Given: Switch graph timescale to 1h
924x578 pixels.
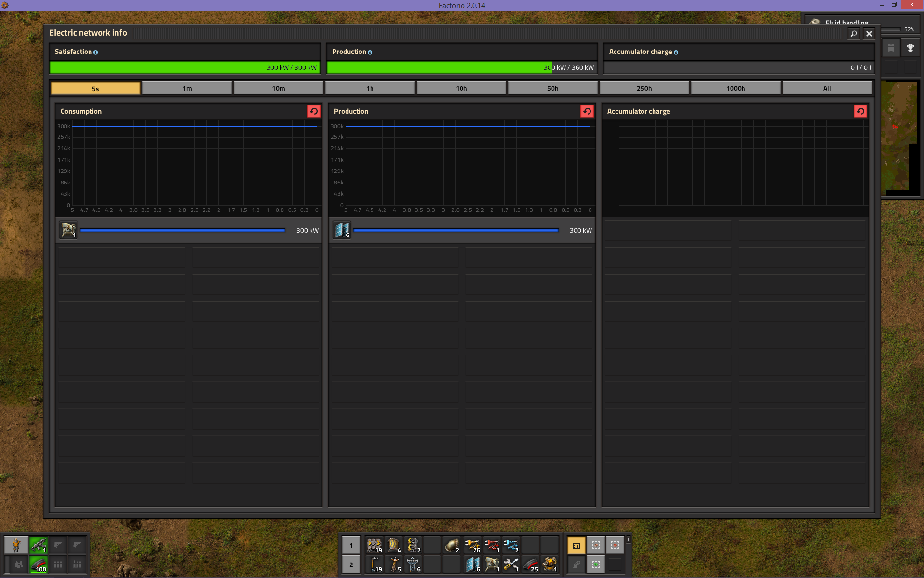Looking at the screenshot, I should (x=370, y=88).
